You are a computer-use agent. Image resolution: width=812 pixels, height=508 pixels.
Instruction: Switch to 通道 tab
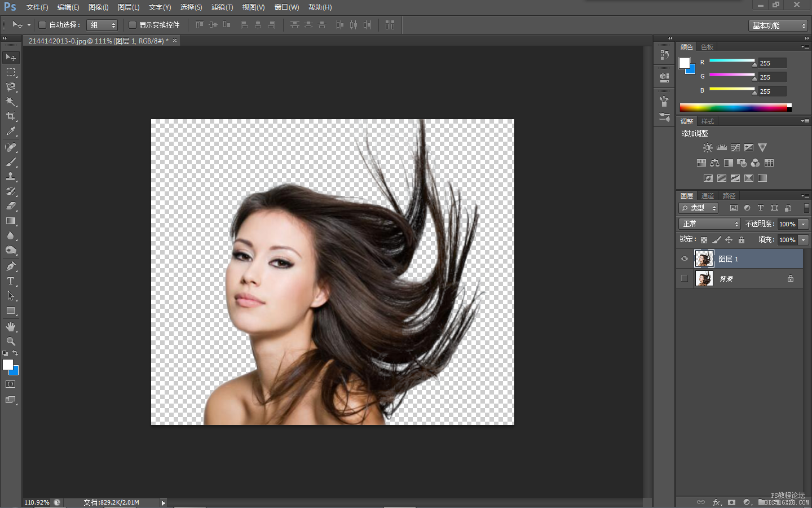pyautogui.click(x=708, y=196)
